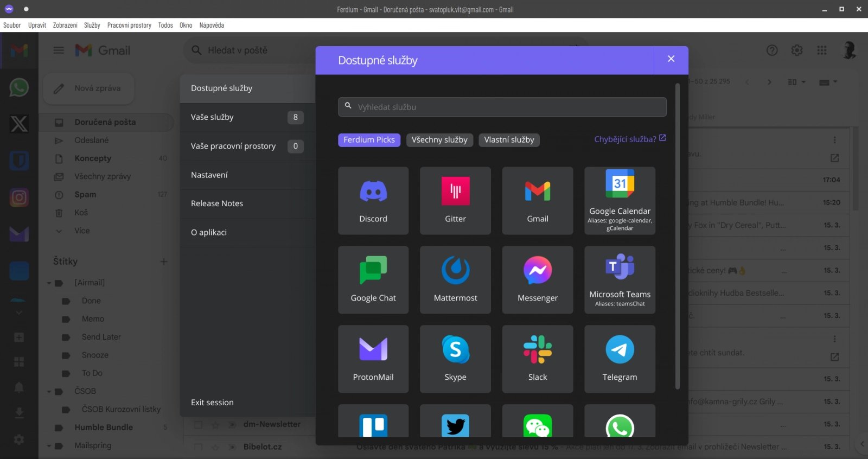Open ProtonMail service in Ferdium sidebar

point(19,234)
